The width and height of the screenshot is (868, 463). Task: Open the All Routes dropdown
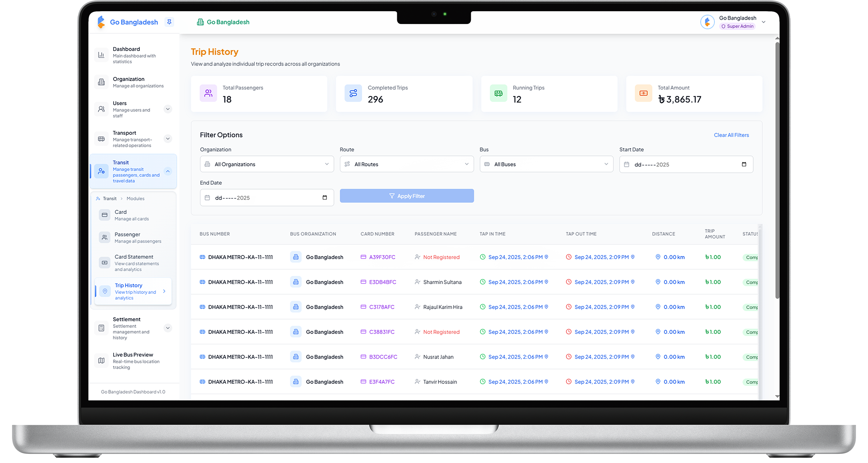(406, 164)
